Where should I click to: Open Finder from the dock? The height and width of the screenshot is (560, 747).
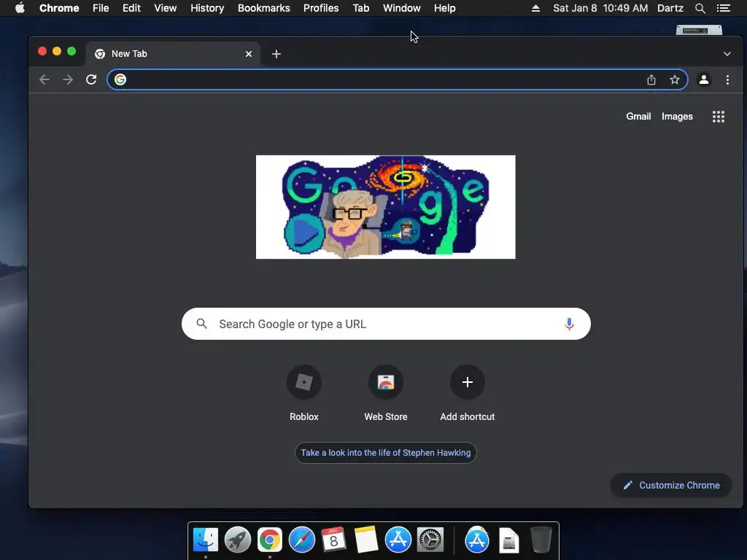click(x=206, y=540)
